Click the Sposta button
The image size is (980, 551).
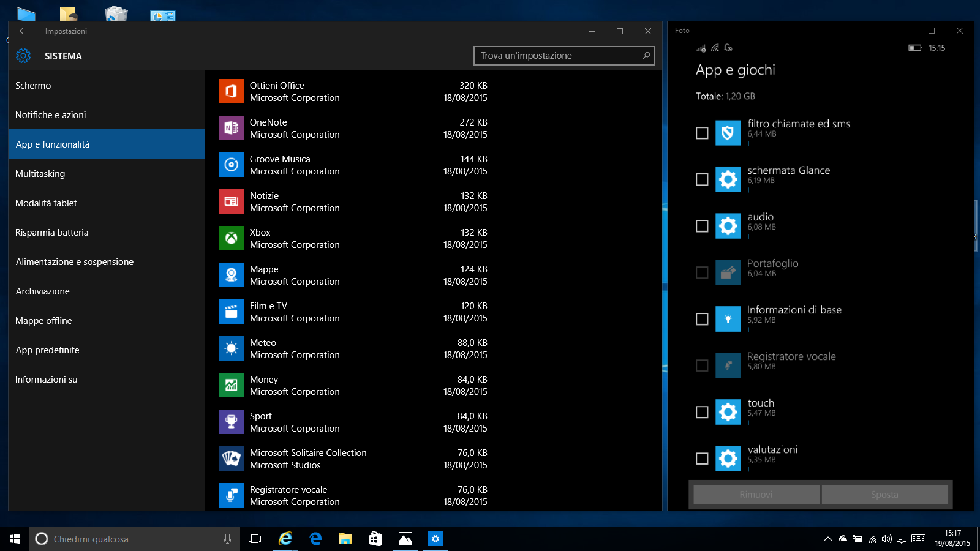click(884, 495)
